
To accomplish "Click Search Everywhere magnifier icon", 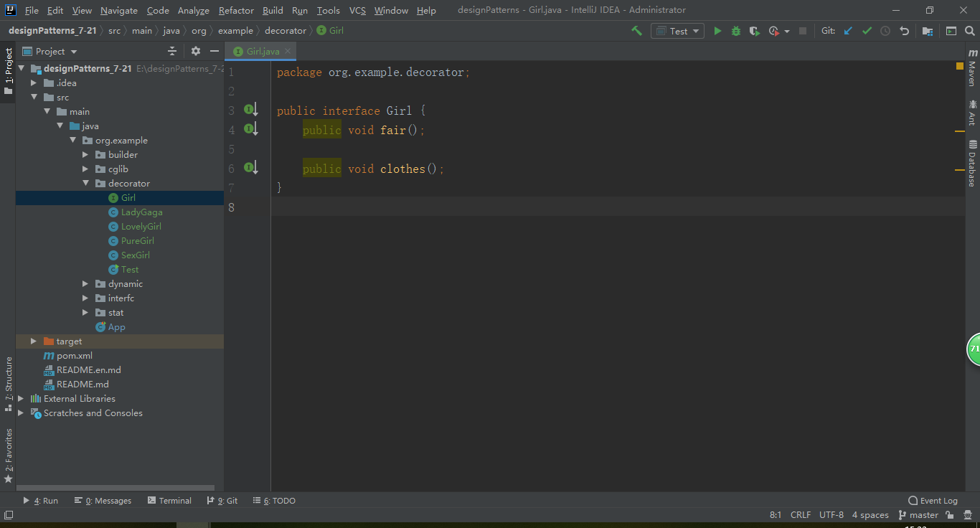I will (970, 31).
